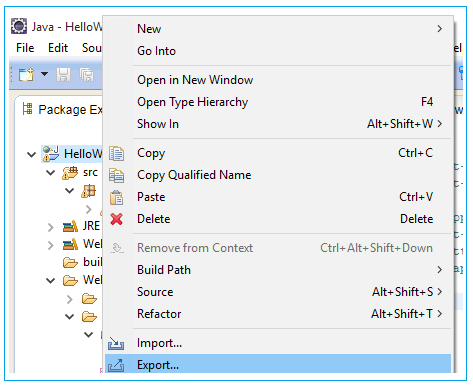
Task: Click the src source folder icon
Action: click(70, 173)
